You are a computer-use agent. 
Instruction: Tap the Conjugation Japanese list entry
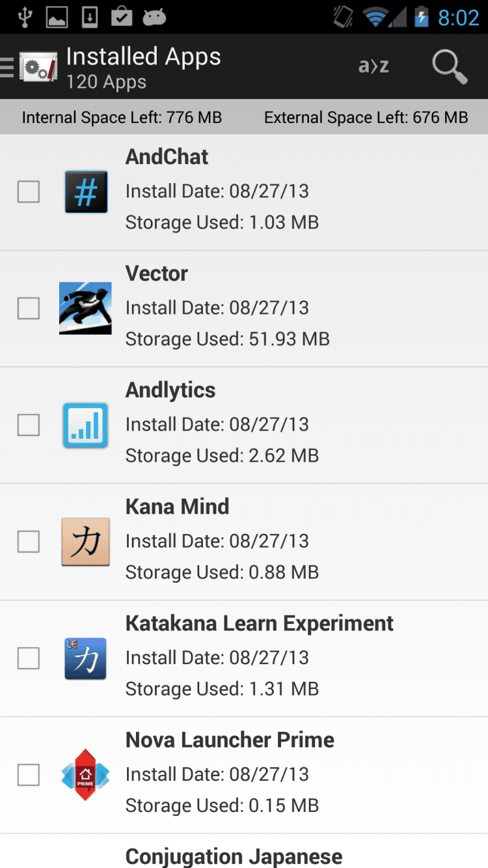pos(234,856)
